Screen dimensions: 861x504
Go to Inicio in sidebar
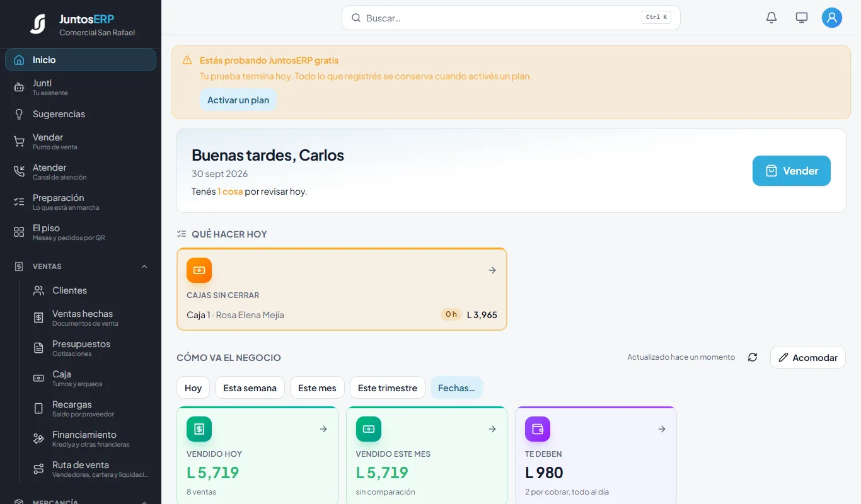(81, 60)
